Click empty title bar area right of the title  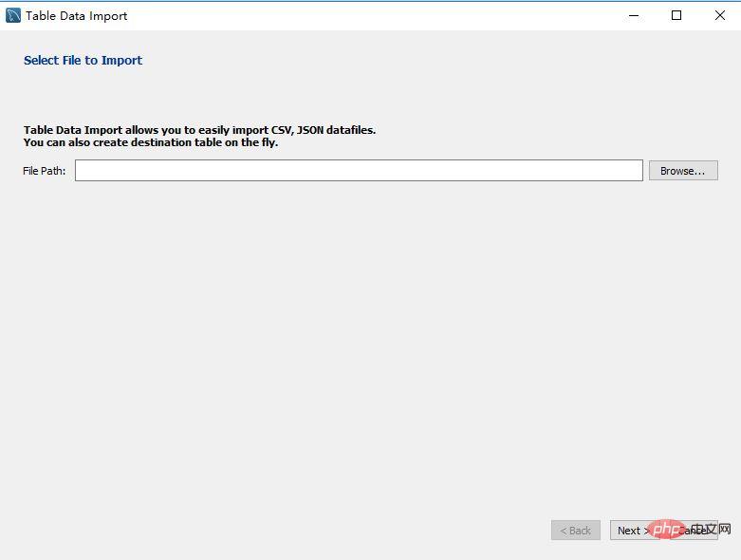coord(380,15)
